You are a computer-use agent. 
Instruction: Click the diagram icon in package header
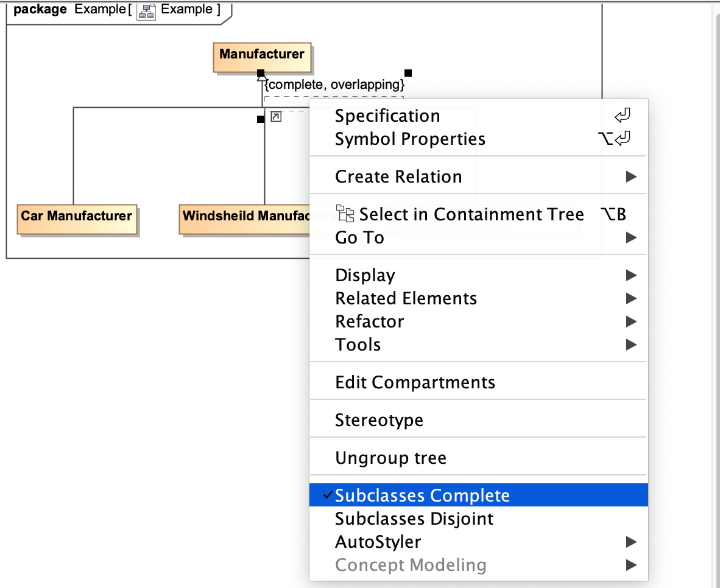(146, 10)
